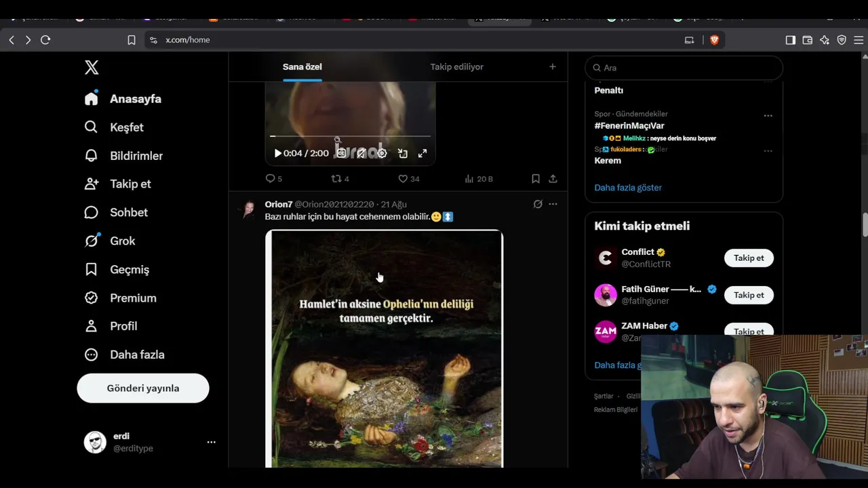Open Brave Shields lion icon in address bar
868x488 pixels.
tap(714, 40)
